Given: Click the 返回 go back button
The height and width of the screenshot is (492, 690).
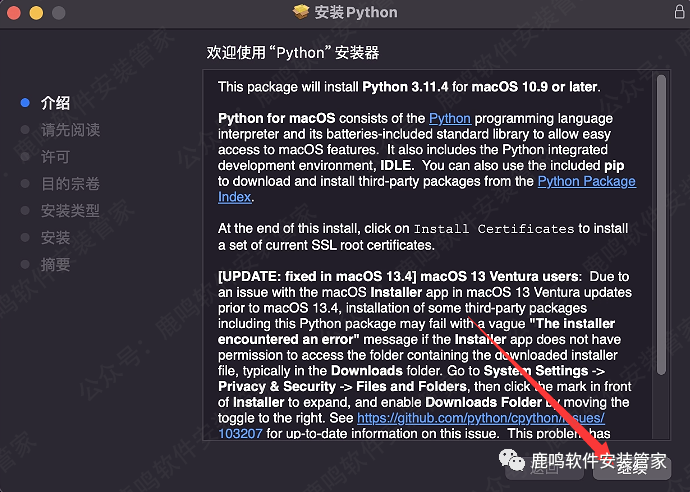Looking at the screenshot, I should pos(545,468).
